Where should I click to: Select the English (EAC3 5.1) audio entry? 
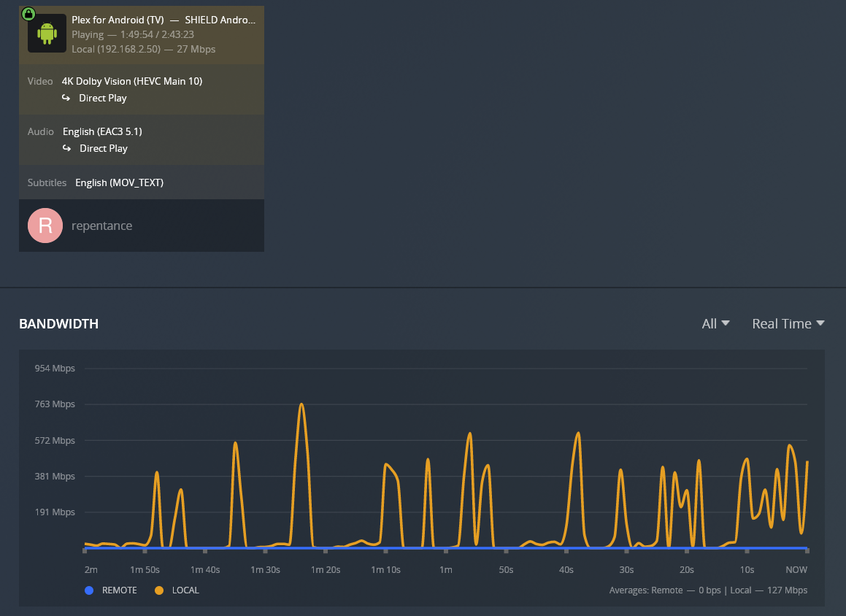click(102, 131)
